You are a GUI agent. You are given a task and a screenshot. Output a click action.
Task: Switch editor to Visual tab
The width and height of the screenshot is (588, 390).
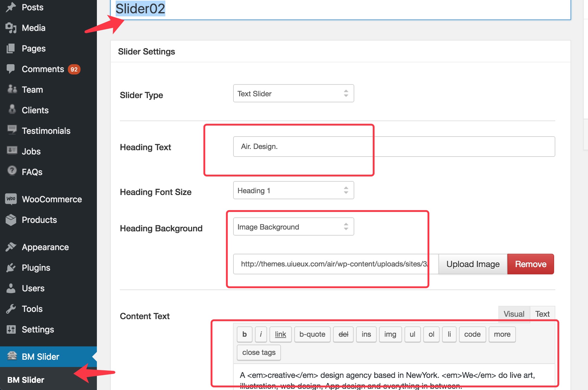click(x=514, y=314)
